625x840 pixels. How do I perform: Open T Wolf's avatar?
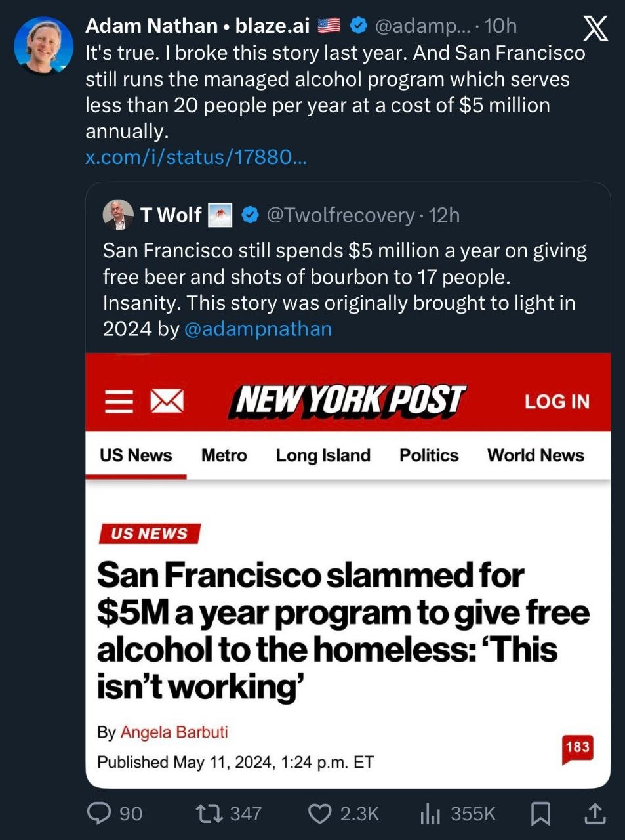click(118, 215)
